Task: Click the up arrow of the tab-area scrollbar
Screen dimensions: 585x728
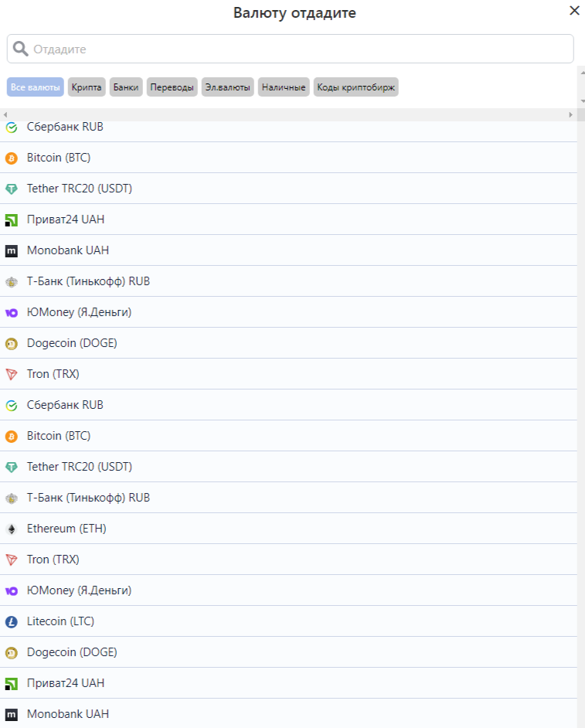Action: click(x=582, y=73)
